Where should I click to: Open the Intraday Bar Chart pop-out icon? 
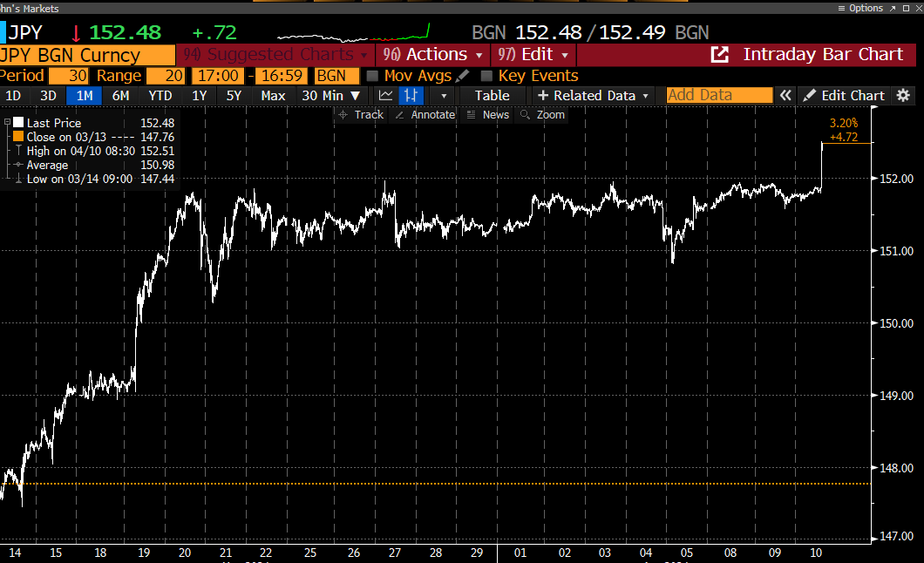click(719, 55)
